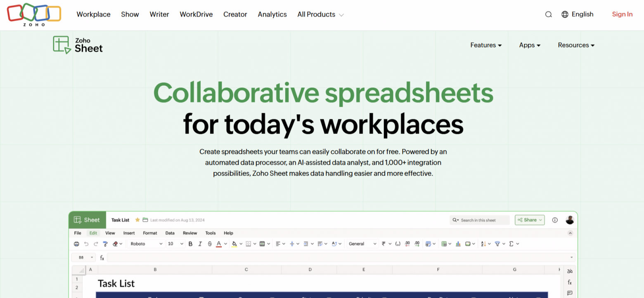Click the currency rupee format icon

(384, 244)
